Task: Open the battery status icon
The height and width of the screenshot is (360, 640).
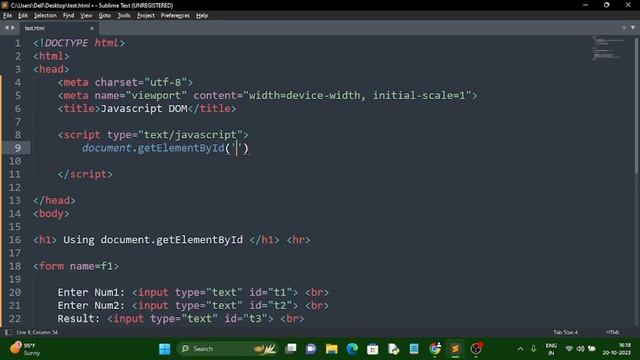Action: tap(591, 349)
